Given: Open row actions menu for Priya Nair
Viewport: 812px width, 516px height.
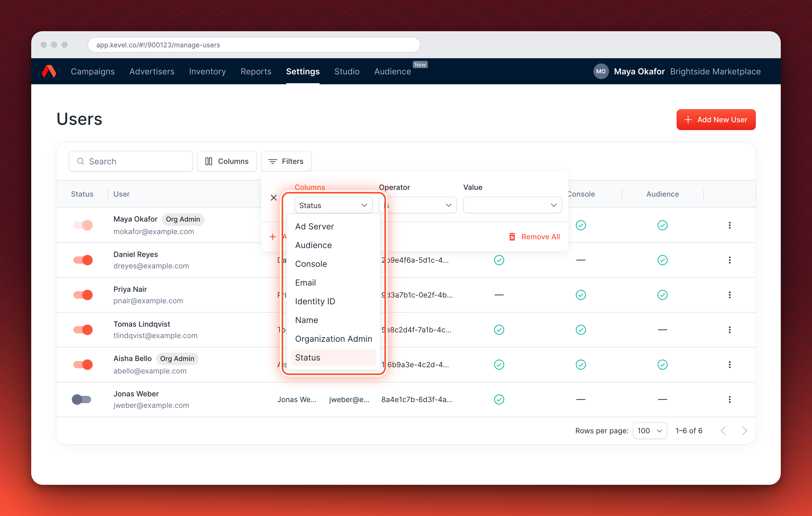Looking at the screenshot, I should click(729, 295).
